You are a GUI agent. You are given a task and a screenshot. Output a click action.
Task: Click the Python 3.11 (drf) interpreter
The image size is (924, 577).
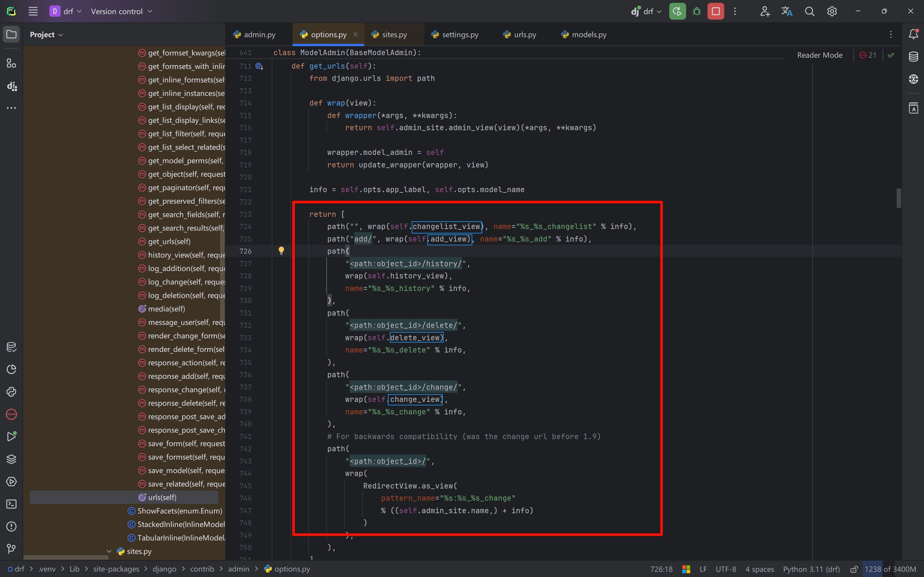tap(811, 569)
